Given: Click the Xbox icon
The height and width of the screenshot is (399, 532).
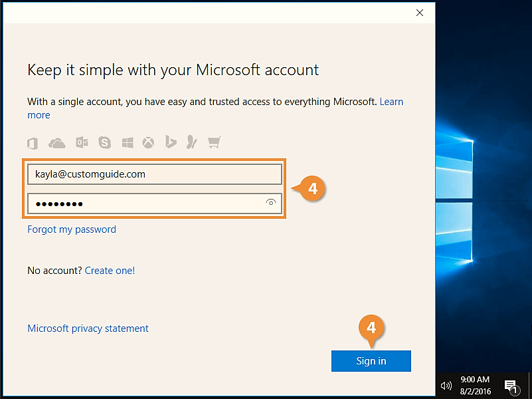Looking at the screenshot, I should [148, 142].
